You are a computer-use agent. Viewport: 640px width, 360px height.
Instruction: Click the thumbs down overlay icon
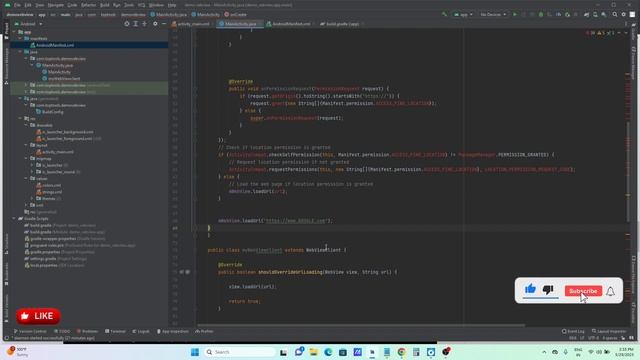click(548, 289)
